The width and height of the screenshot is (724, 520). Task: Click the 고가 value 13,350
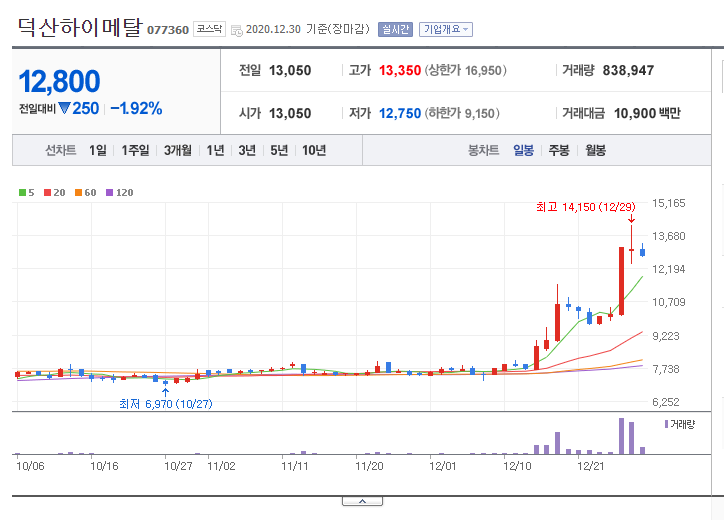click(x=400, y=71)
